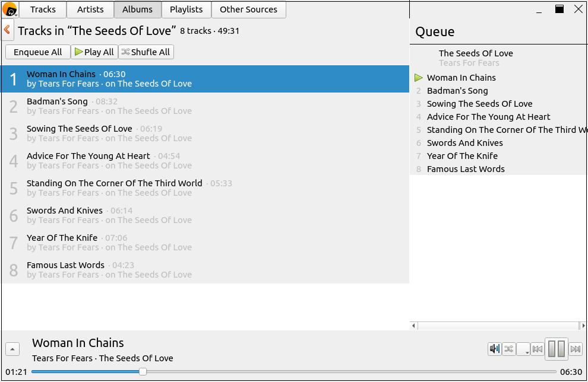Viewport: 588px width, 382px height.
Task: Select Standing On The Corner entry in Queue
Action: (x=499, y=130)
